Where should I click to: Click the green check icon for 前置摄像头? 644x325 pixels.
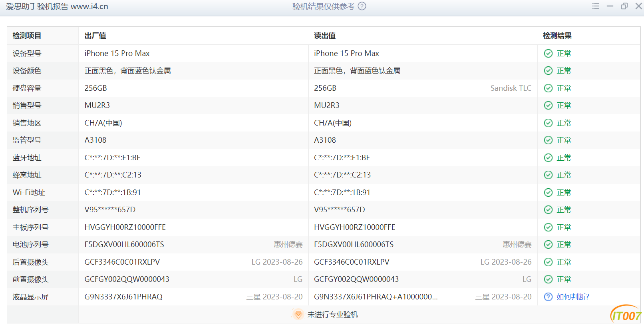point(549,279)
